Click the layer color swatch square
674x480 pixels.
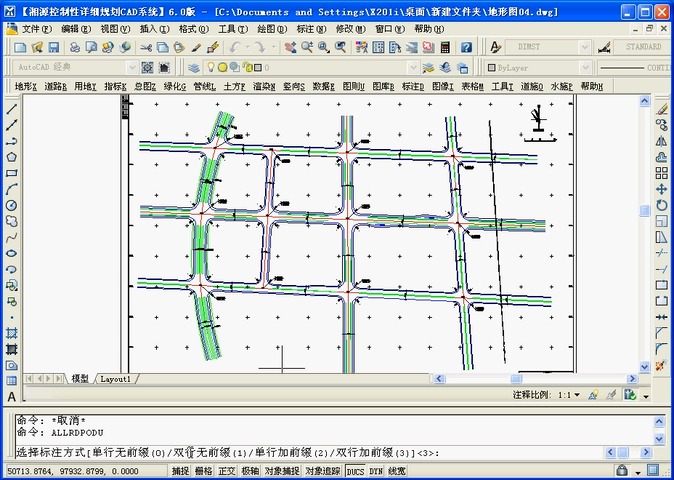[x=257, y=67]
